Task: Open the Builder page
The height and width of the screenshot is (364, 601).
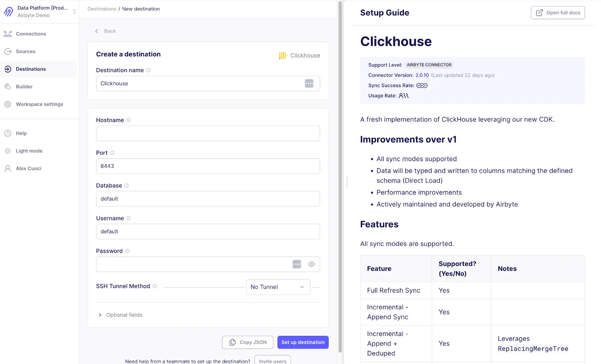Action: pyautogui.click(x=24, y=87)
